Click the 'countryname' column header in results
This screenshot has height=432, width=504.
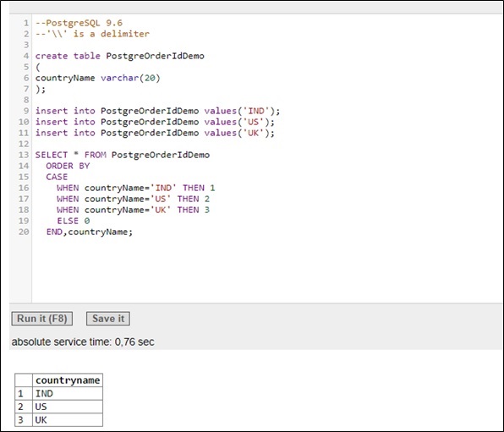pos(68,380)
